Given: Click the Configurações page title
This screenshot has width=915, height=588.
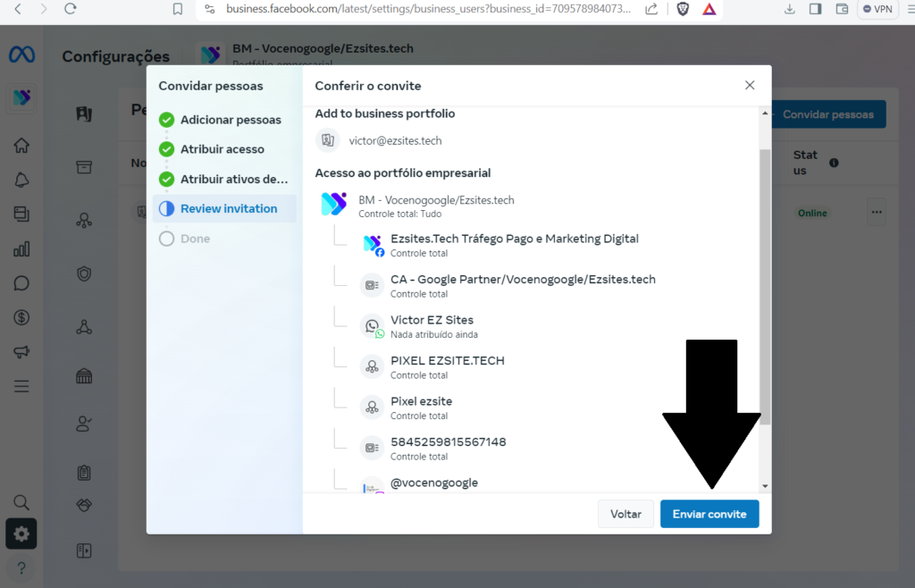Looking at the screenshot, I should 115,56.
